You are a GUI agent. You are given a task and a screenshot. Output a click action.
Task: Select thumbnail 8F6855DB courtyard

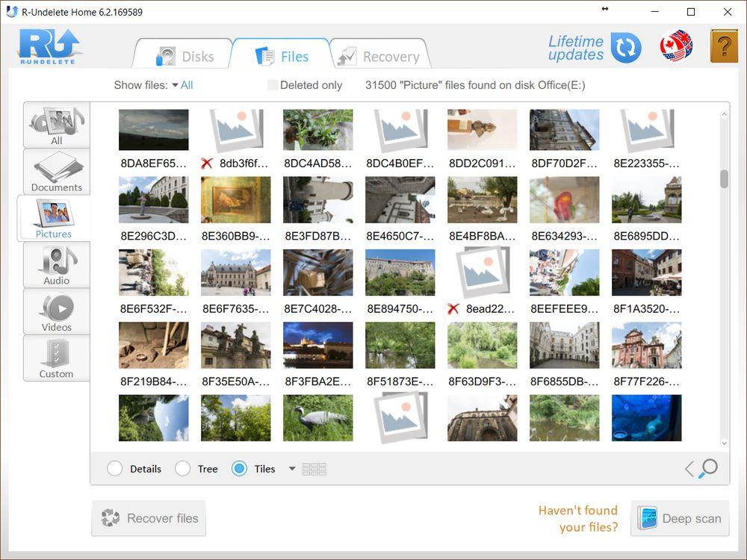pyautogui.click(x=565, y=345)
